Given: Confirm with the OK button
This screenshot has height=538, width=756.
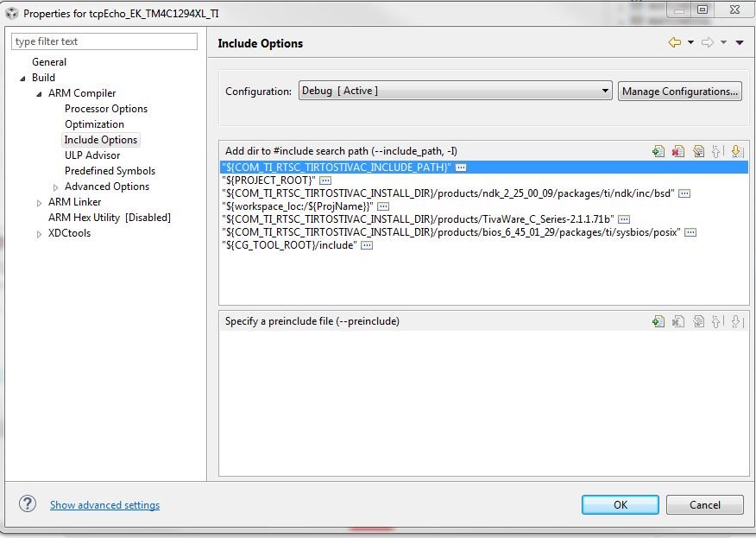Looking at the screenshot, I should pos(620,504).
